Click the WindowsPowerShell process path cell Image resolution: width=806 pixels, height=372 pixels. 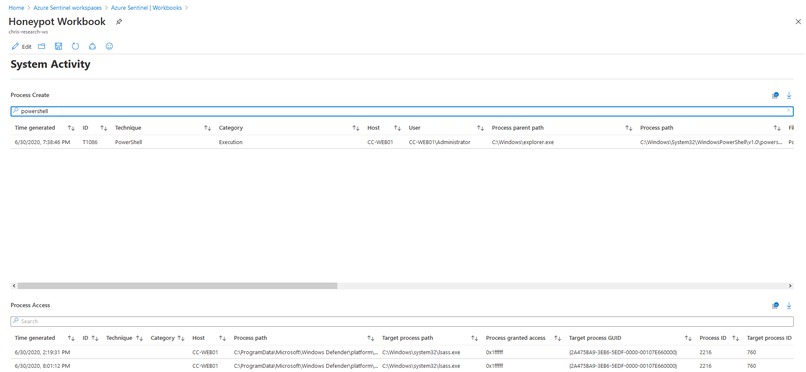(x=710, y=142)
